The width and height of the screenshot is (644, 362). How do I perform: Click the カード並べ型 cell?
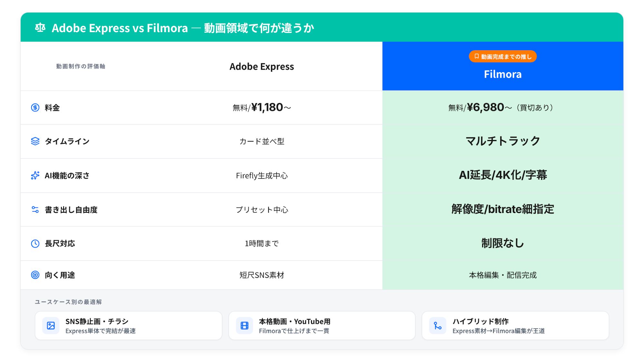coord(262,141)
